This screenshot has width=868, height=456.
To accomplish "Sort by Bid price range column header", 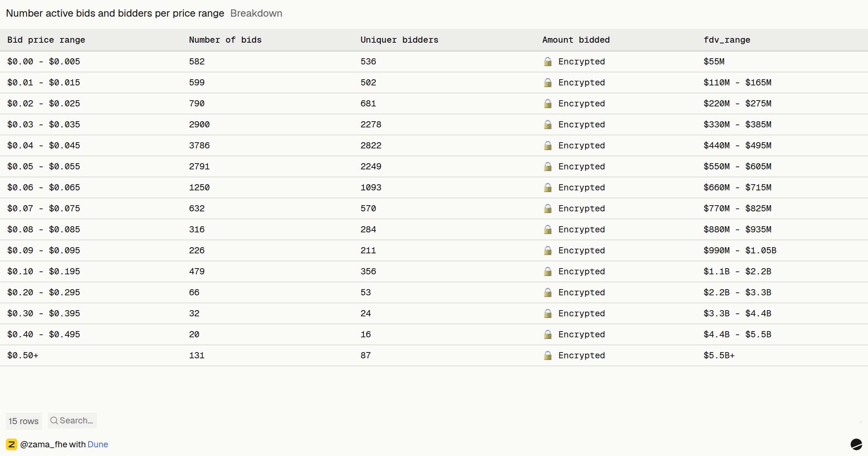I will (x=46, y=40).
